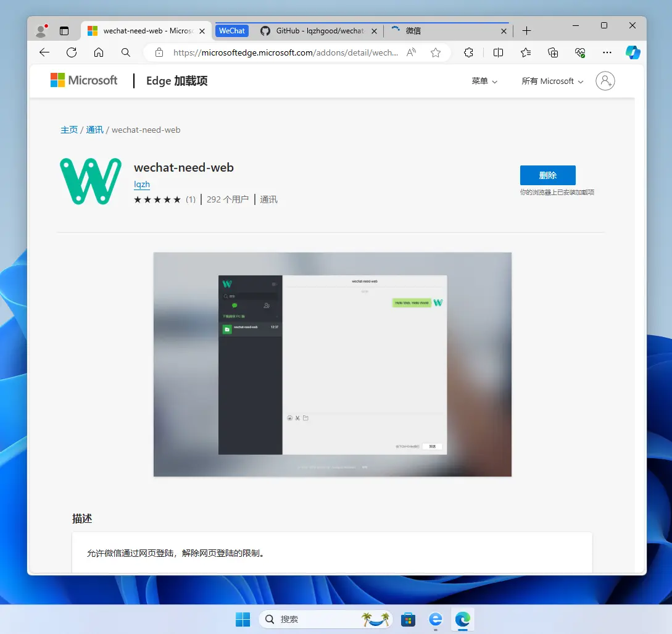Open the split screen view
This screenshot has width=672, height=634.
tap(498, 52)
